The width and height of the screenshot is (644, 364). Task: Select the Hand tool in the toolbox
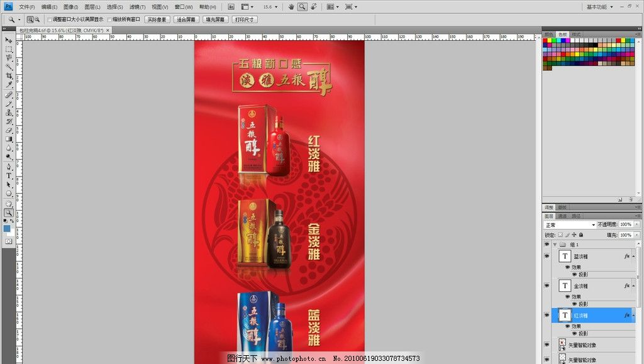click(x=9, y=204)
